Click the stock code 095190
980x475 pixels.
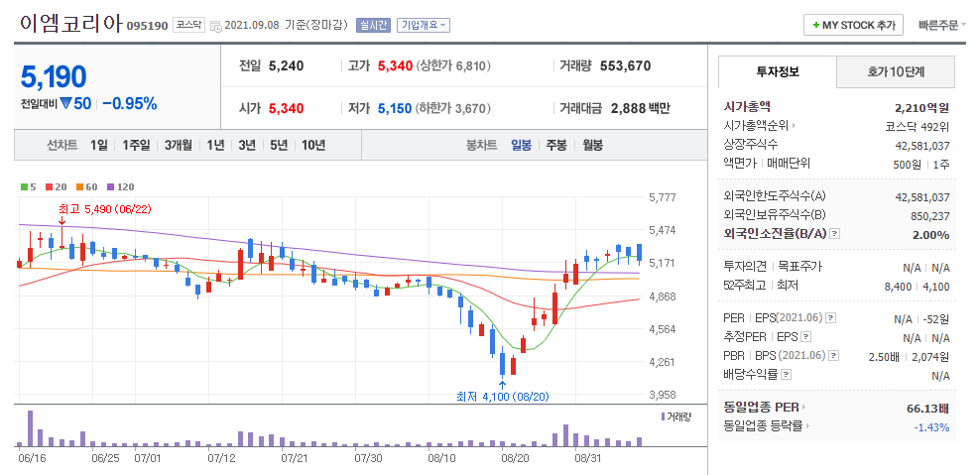tap(148, 26)
